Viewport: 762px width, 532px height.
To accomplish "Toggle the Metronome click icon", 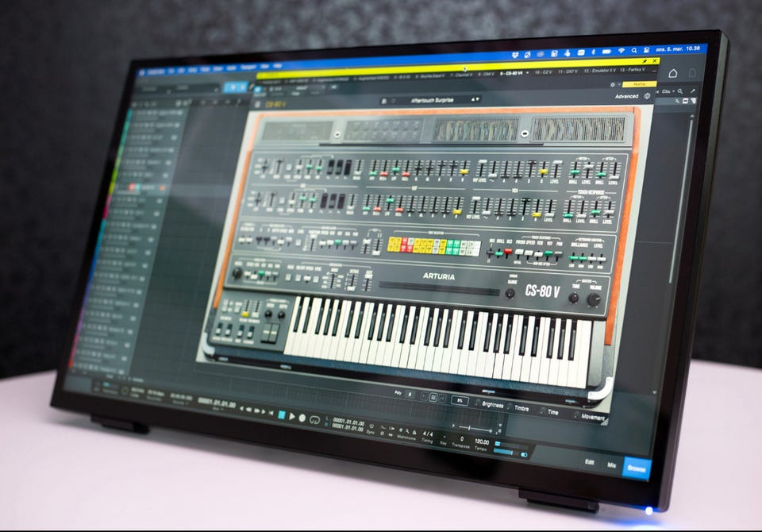I will coord(414,432).
